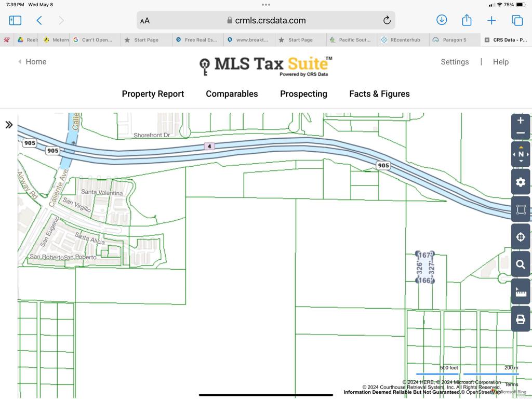The image size is (532, 399).
Task: Toggle the Safari sidebar button
Action: click(15, 20)
